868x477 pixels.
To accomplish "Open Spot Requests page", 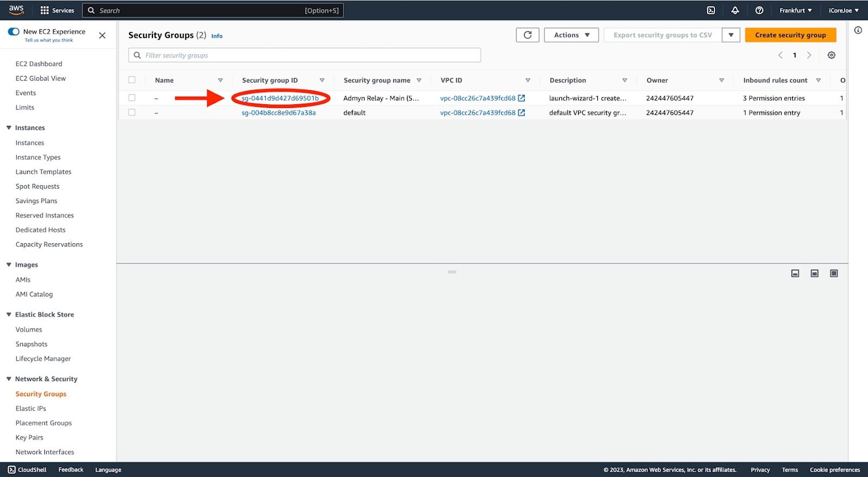I will pos(37,186).
